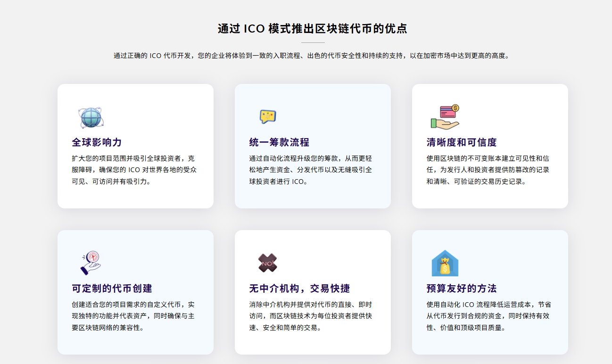The image size is (612, 364).
Task: Click the 预算友好的方法 heading
Action: point(462,289)
